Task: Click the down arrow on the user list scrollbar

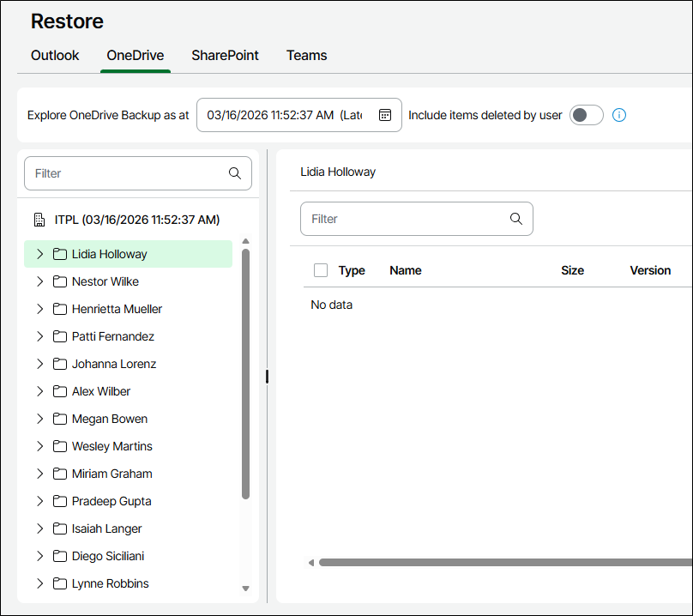Action: coord(245,589)
